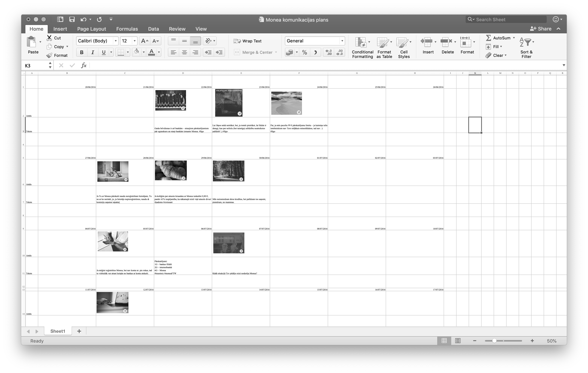Apply comma style format

[315, 52]
